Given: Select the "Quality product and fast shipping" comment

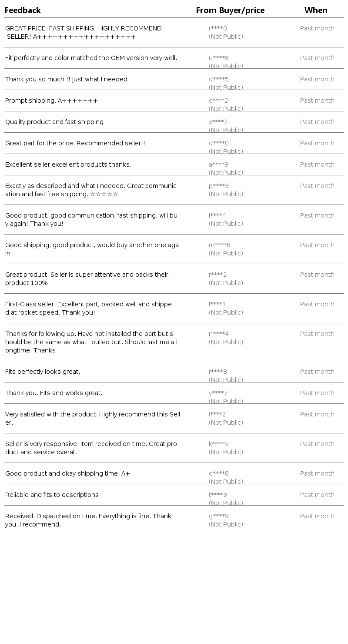Looking at the screenshot, I should click(54, 122).
